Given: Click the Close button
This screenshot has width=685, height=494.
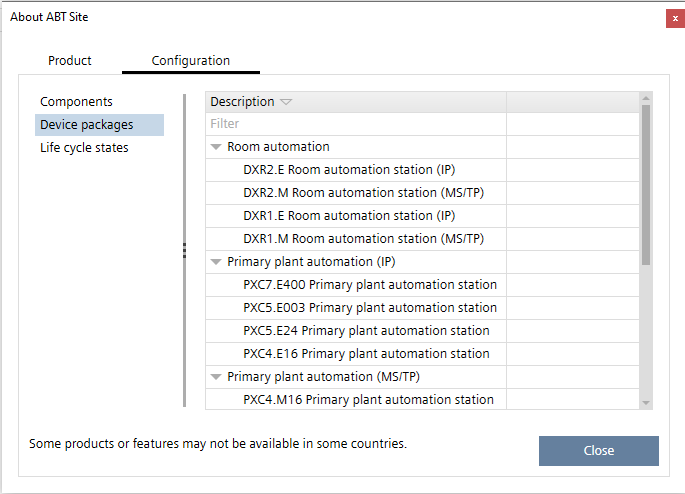Looking at the screenshot, I should [x=598, y=451].
